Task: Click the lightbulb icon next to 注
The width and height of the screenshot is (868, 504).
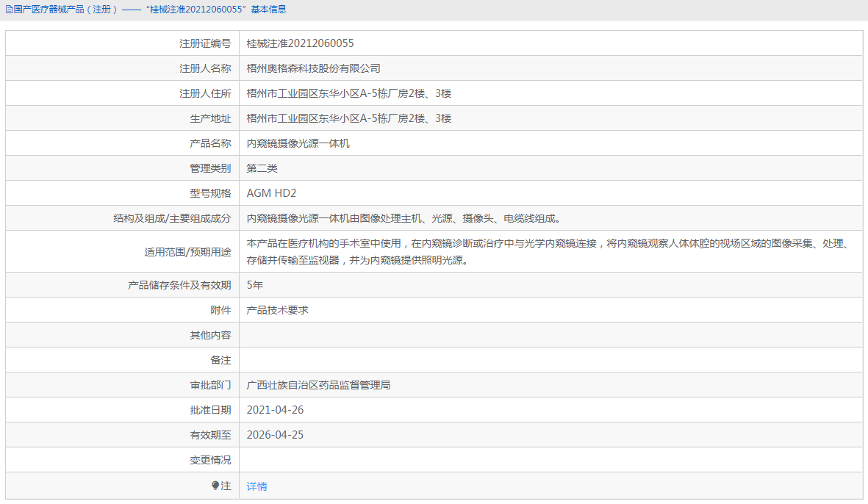Action: tap(214, 486)
